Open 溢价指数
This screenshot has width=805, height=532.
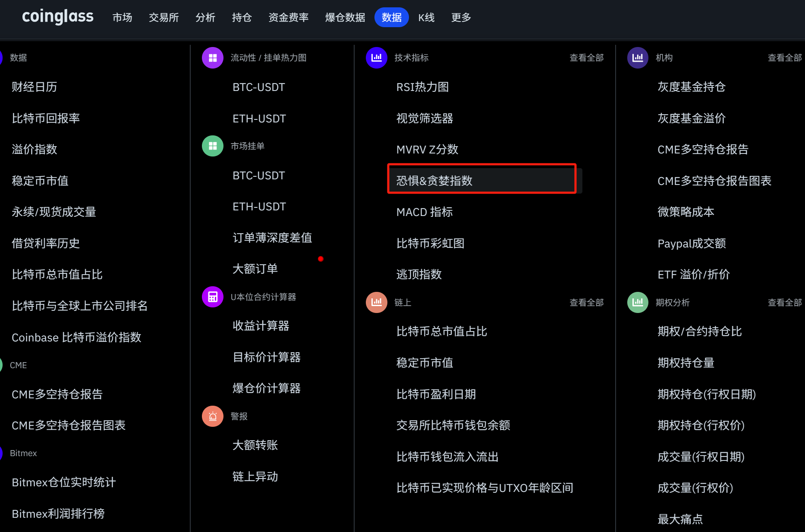click(35, 150)
